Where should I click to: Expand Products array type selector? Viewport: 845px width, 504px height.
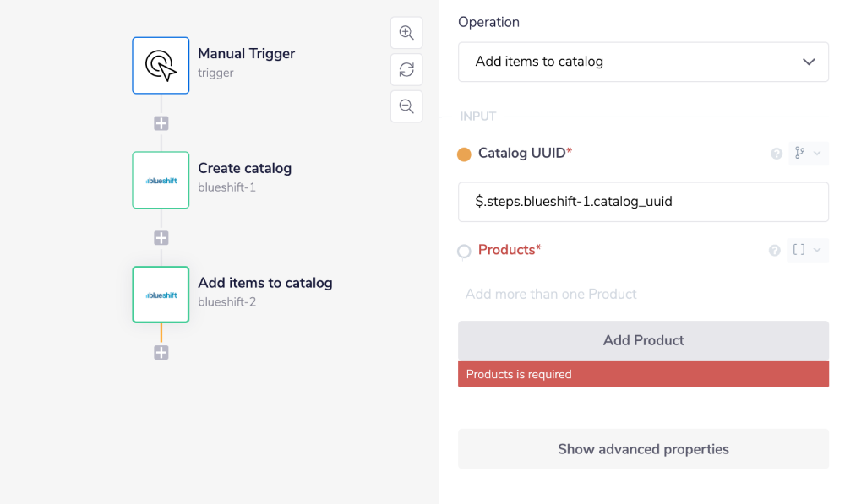807,250
